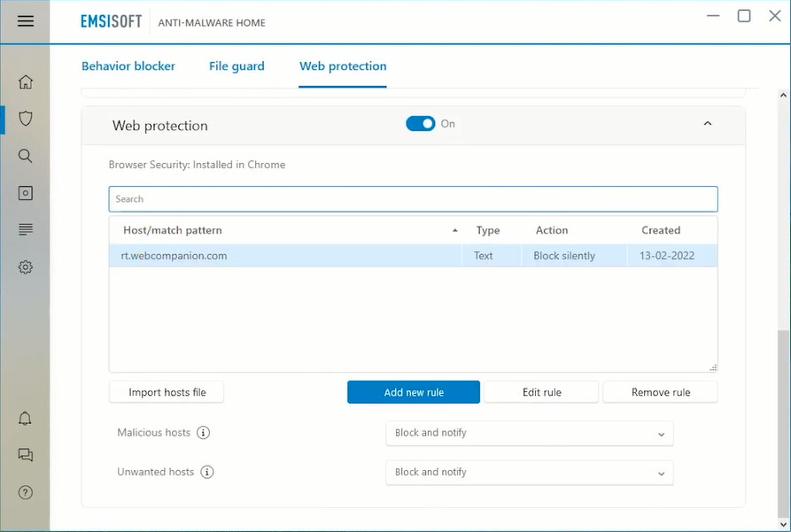Click the scroll down arrow
791x532 pixels.
point(783,524)
